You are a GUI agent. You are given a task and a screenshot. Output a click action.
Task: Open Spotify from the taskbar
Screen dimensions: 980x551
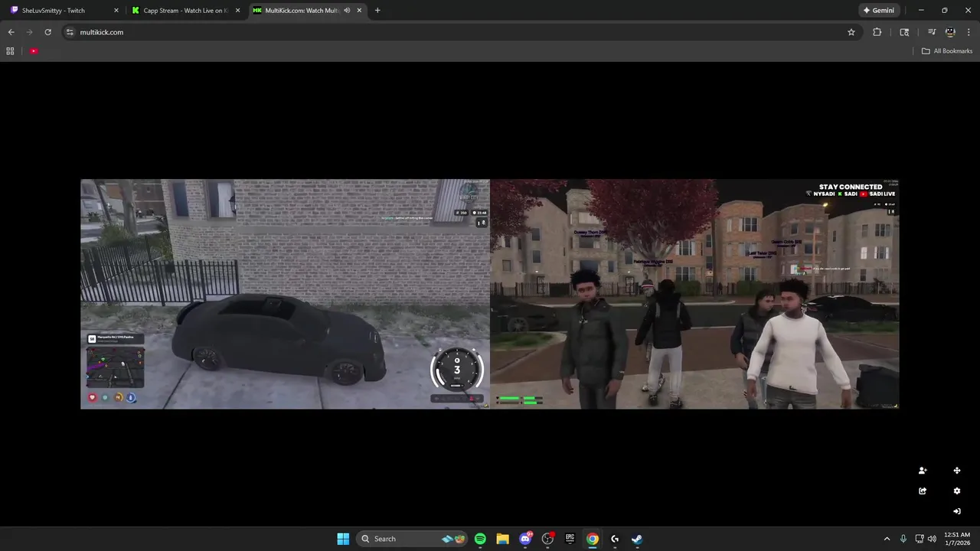480,539
